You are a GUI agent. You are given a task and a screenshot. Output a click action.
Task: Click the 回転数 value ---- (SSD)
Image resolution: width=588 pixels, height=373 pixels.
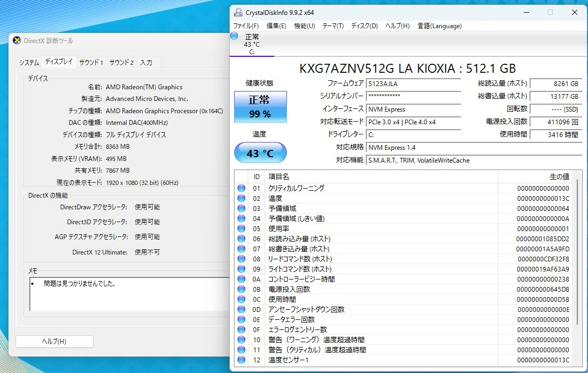[556, 109]
